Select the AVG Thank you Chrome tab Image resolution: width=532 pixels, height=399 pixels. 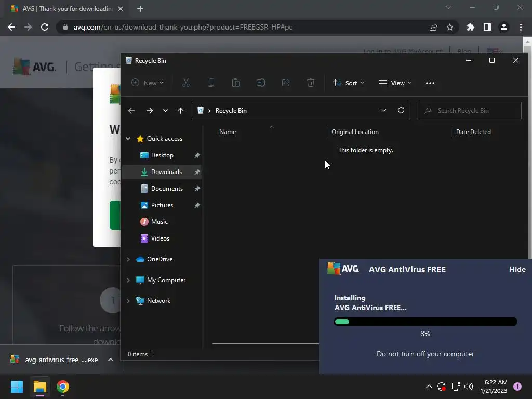click(66, 9)
